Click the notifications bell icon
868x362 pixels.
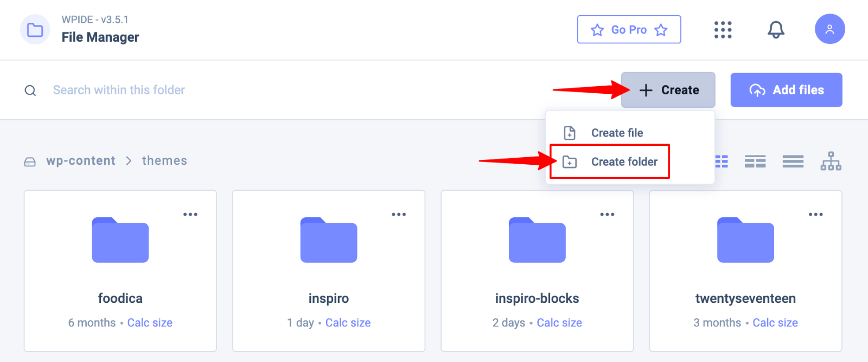(x=776, y=30)
